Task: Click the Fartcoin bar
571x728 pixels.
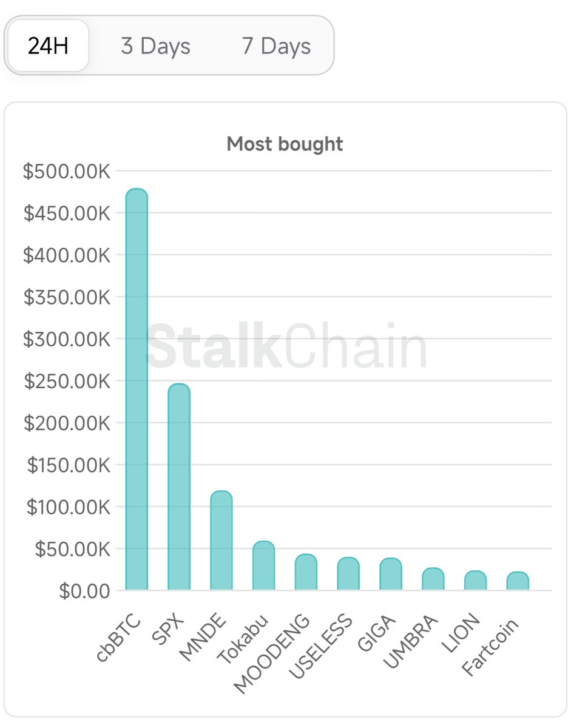Action: click(518, 581)
